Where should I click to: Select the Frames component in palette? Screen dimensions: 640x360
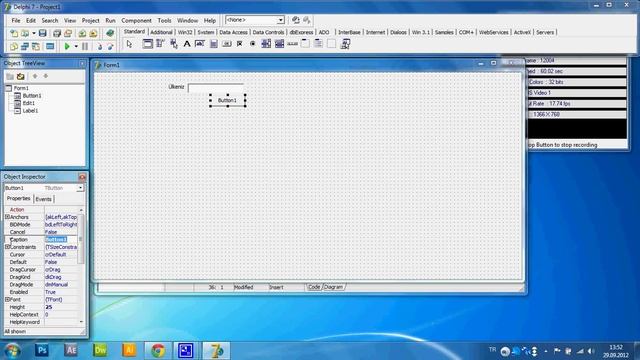pyautogui.click(x=147, y=44)
